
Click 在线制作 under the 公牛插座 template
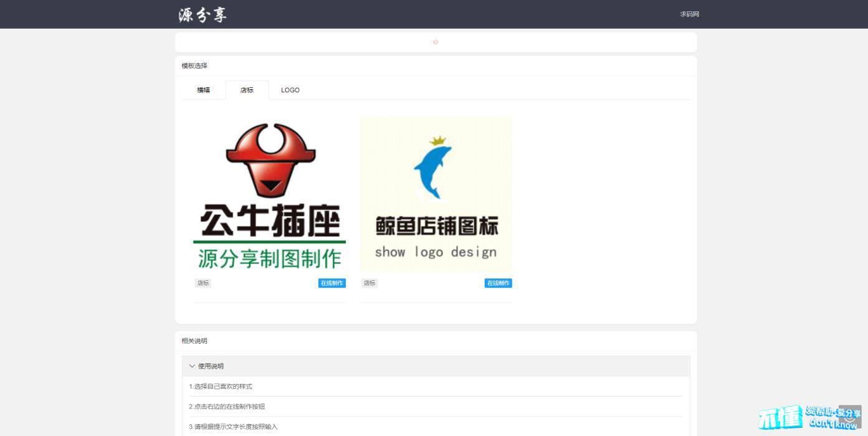[x=331, y=283]
